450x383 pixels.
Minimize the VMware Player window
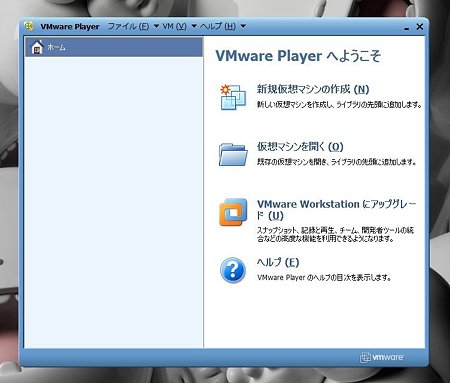pyautogui.click(x=406, y=28)
